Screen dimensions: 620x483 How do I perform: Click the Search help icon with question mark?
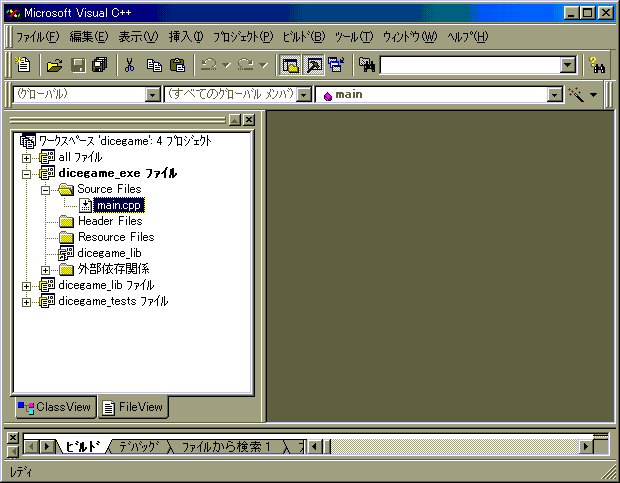(597, 65)
